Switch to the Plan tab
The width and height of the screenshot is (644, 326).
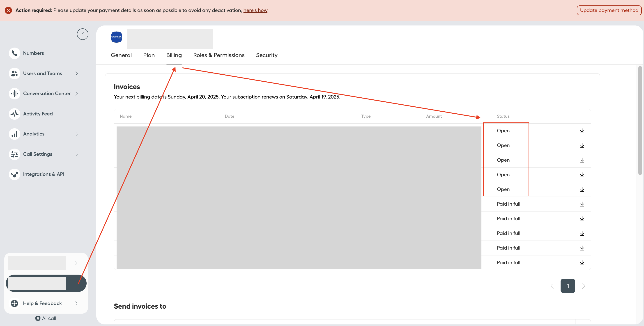[x=149, y=55]
